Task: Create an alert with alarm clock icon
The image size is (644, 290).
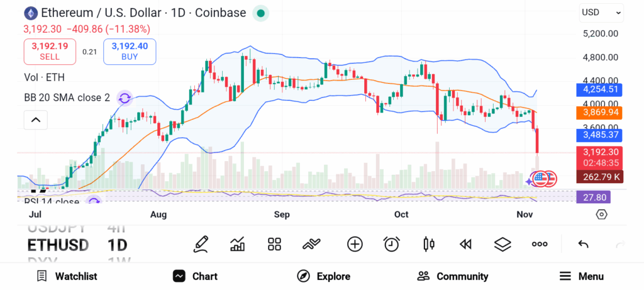Action: click(x=392, y=244)
